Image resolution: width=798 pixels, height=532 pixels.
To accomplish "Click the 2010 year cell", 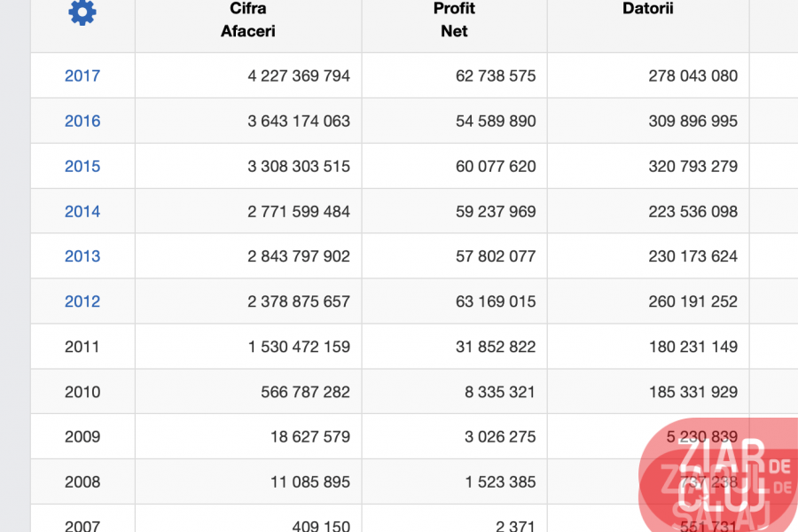I will 82,393.
